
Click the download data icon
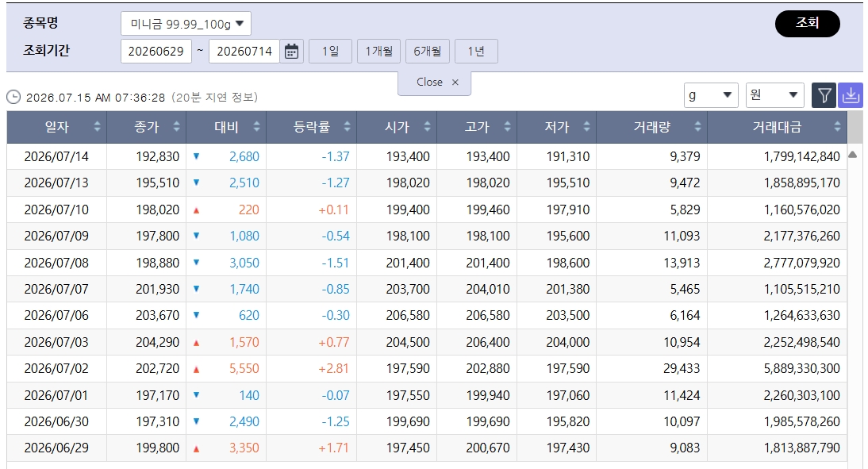pyautogui.click(x=851, y=95)
